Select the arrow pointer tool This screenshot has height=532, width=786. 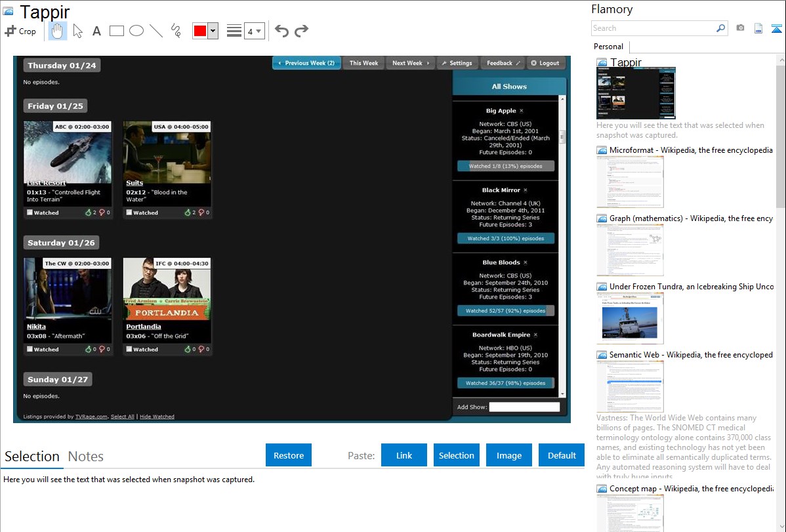coord(77,31)
